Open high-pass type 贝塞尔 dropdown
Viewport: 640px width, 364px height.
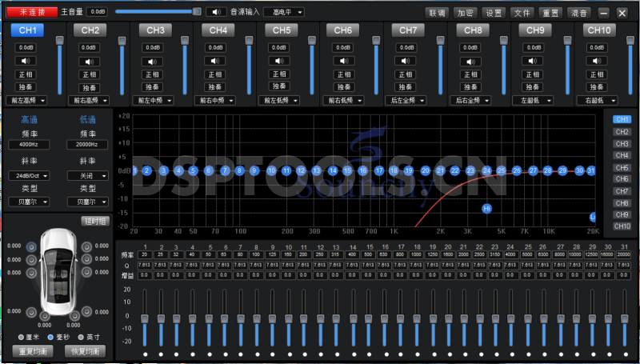29,202
